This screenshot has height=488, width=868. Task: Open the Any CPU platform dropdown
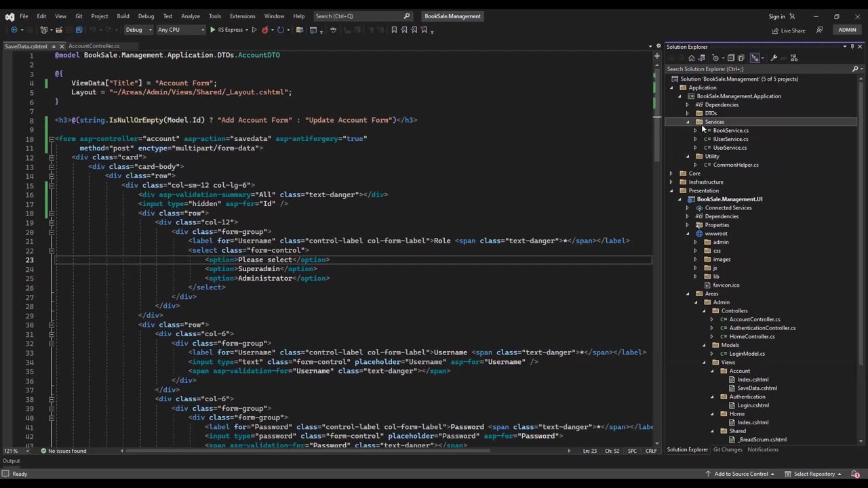pyautogui.click(x=181, y=30)
